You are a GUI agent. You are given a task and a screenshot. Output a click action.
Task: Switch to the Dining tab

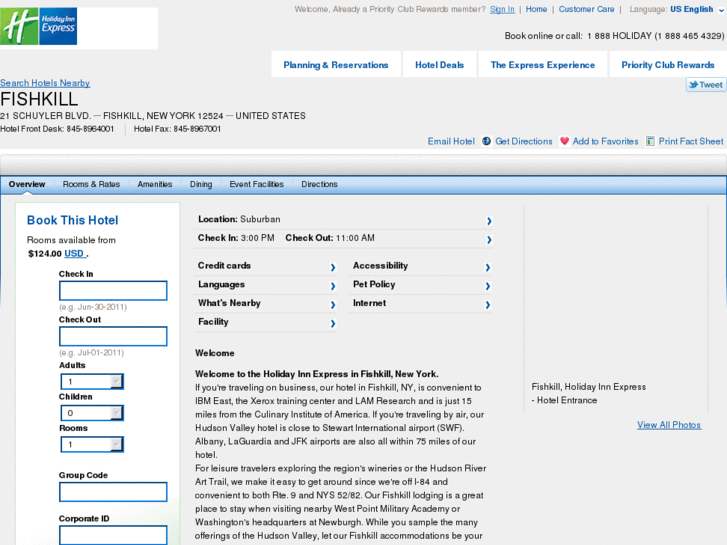pos(201,184)
